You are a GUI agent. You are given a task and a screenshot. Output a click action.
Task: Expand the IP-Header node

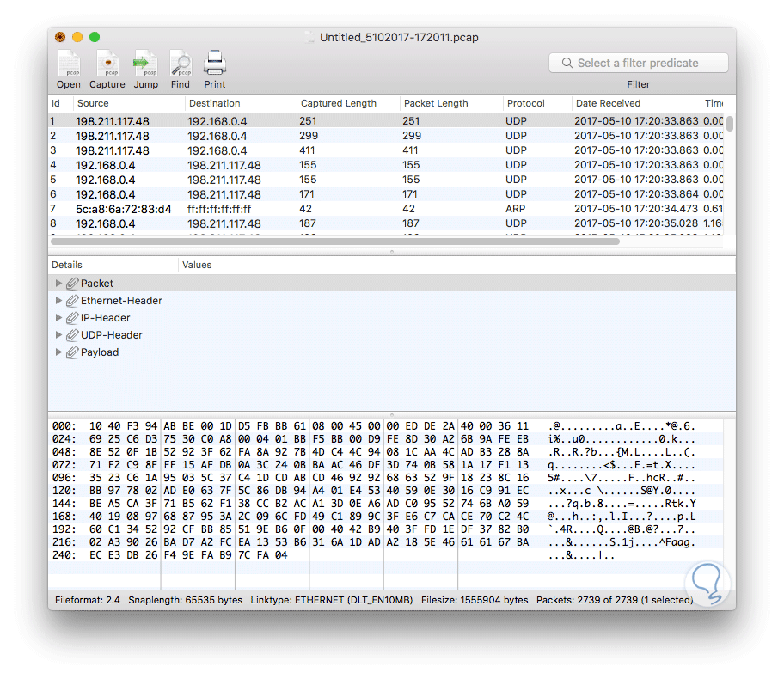click(58, 318)
